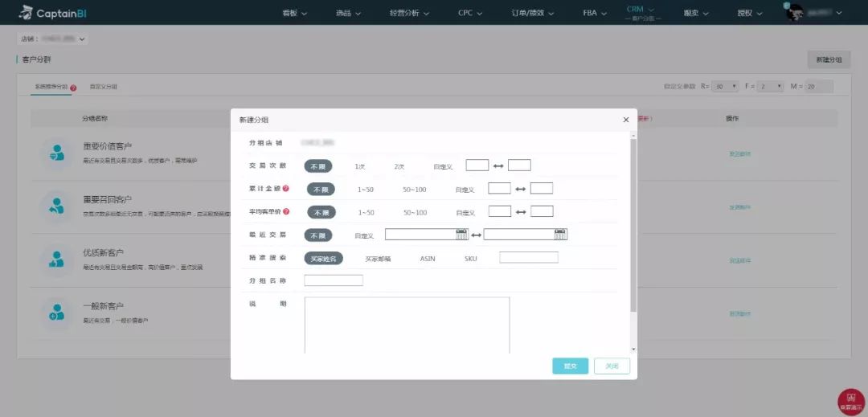The height and width of the screenshot is (417, 868).
Task: Expand the CRM navigation menu
Action: (641, 10)
